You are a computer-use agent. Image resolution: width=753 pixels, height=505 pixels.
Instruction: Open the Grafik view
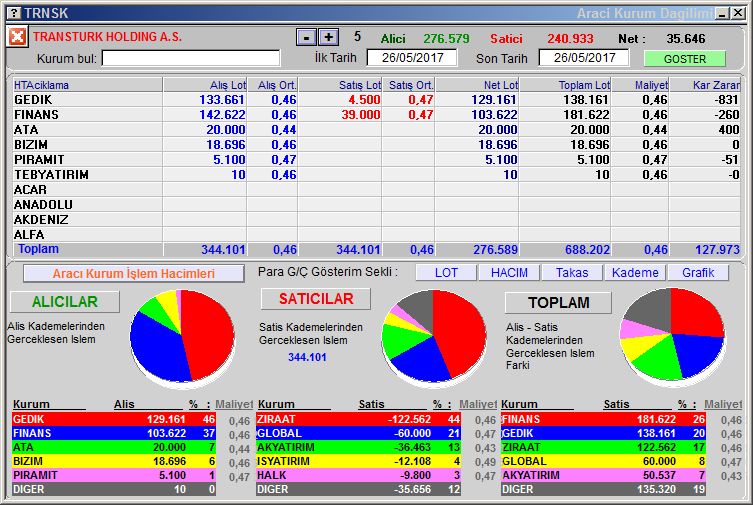698,273
